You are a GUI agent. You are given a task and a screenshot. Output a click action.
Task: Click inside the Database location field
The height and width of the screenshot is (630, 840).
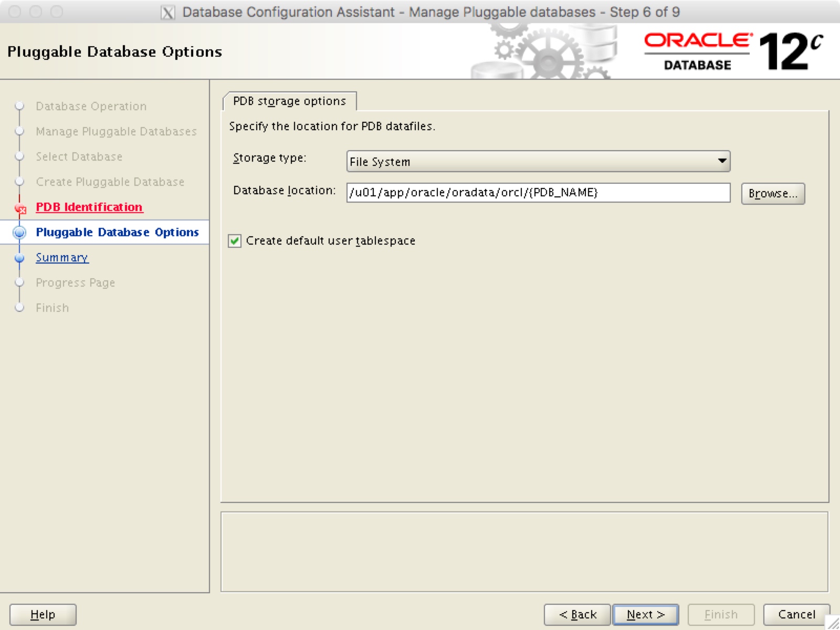click(525, 193)
